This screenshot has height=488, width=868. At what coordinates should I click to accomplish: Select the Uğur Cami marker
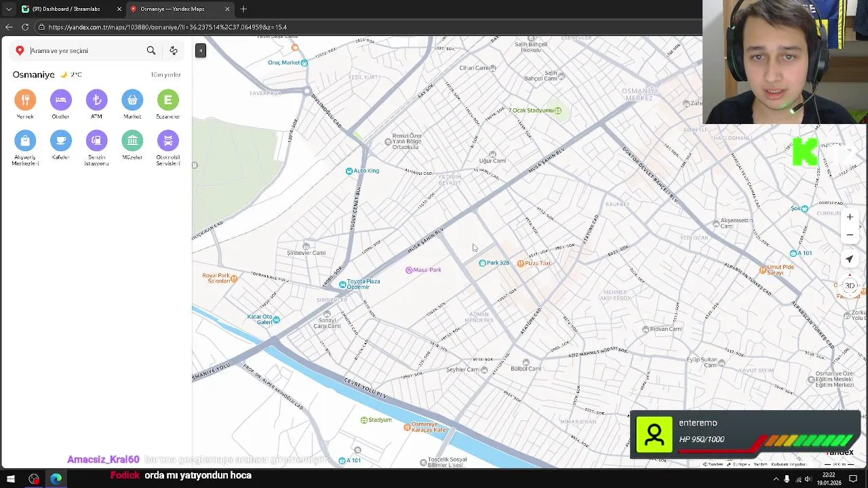(493, 155)
